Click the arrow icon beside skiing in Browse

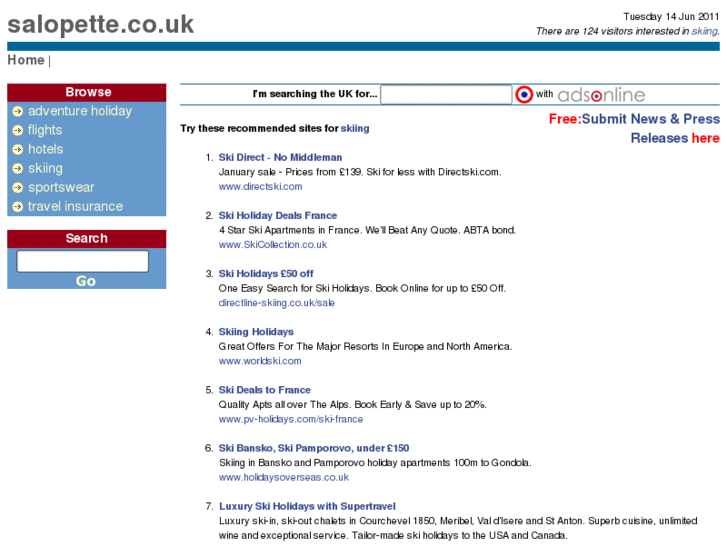(18, 168)
